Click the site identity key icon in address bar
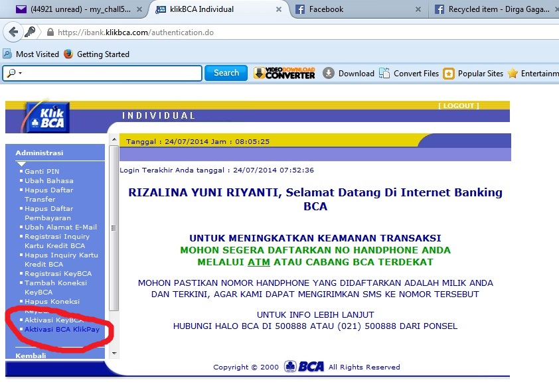 (30, 31)
